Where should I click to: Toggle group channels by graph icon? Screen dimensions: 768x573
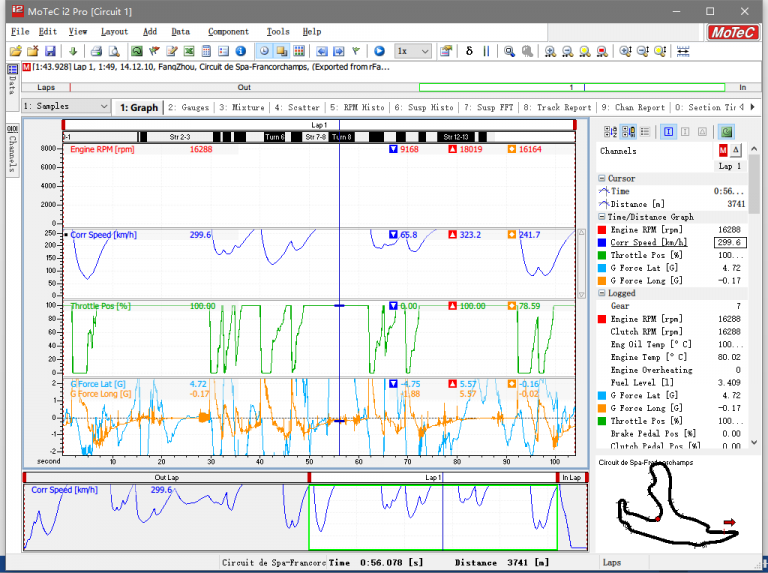coord(628,131)
